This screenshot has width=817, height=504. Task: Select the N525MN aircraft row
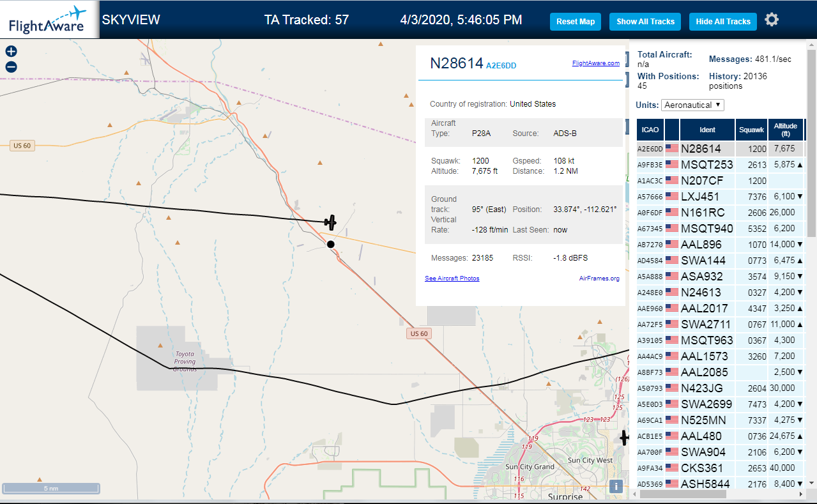(720, 420)
